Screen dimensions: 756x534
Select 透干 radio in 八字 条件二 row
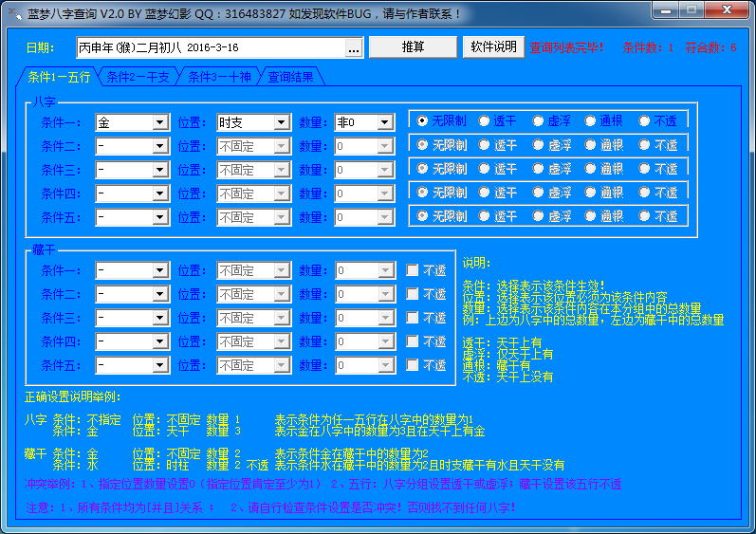pyautogui.click(x=484, y=144)
